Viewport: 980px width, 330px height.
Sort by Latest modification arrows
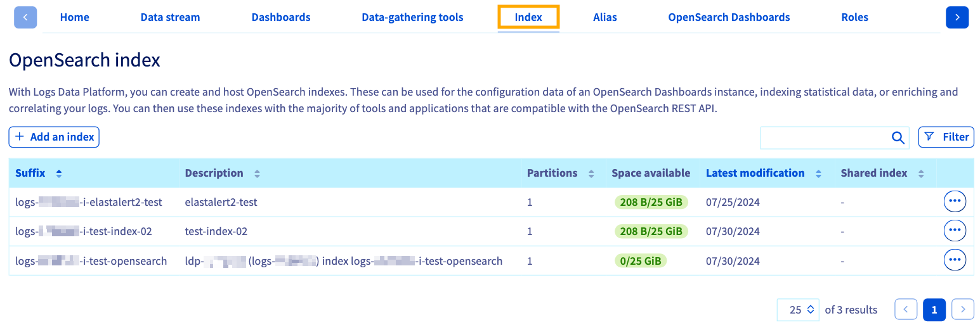tap(818, 174)
